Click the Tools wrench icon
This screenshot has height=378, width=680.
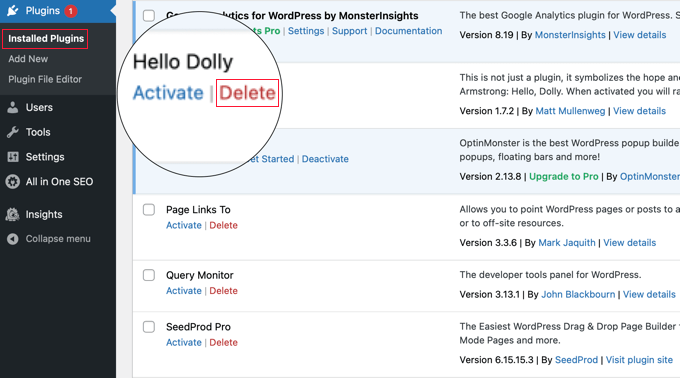coord(13,132)
